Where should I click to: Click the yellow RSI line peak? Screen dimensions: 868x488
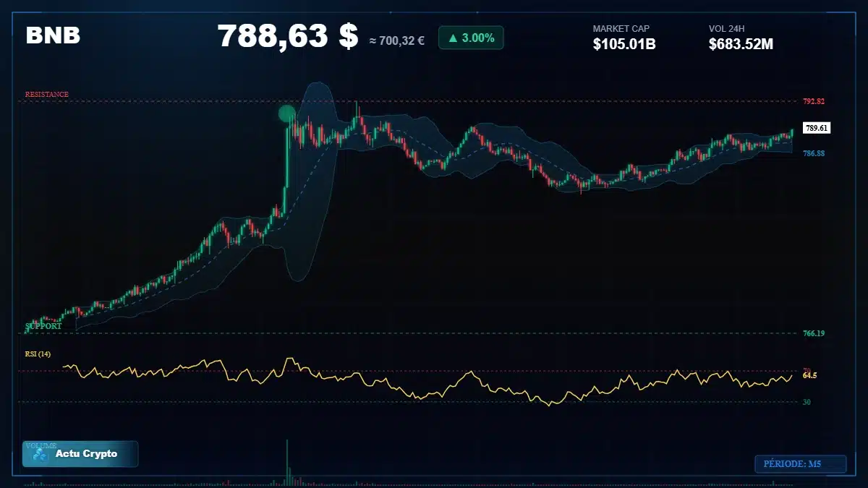pyautogui.click(x=289, y=359)
